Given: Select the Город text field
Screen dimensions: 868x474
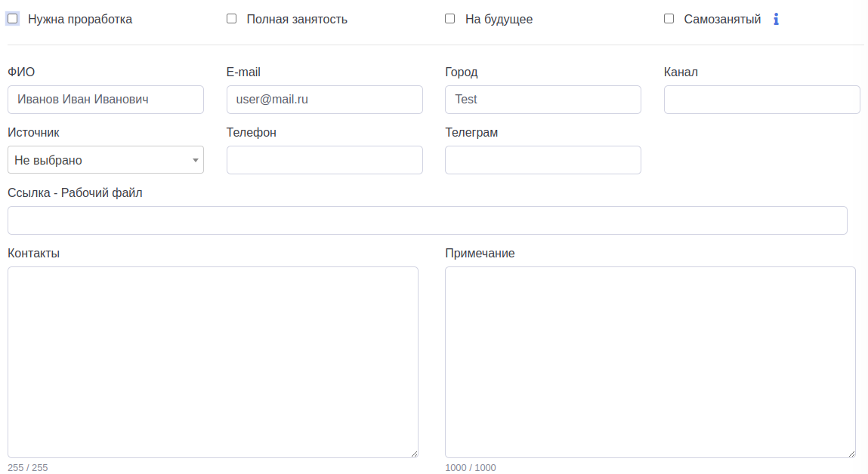Looking at the screenshot, I should pos(542,100).
